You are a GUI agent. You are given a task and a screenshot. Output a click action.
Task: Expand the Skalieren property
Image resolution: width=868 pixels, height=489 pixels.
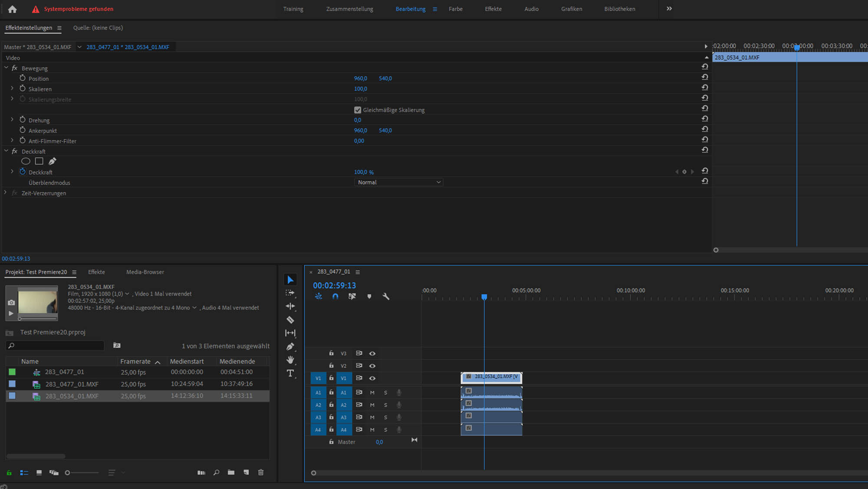[x=12, y=89]
